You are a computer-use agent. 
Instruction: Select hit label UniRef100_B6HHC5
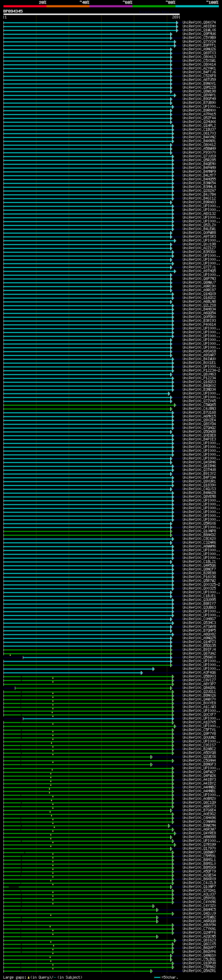pyautogui.click(x=199, y=910)
